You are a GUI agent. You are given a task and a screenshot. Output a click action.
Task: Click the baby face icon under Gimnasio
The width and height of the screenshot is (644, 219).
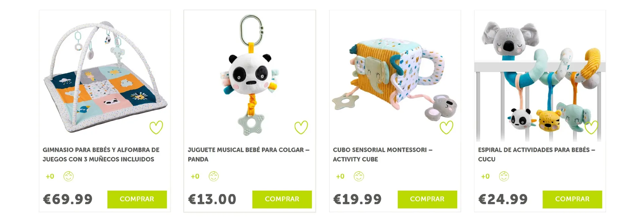tap(68, 176)
